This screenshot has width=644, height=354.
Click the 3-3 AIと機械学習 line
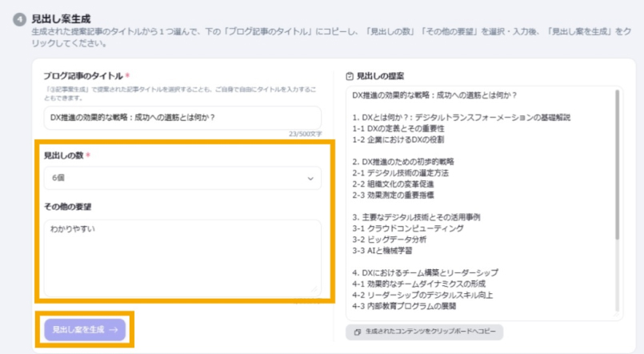coord(390,250)
